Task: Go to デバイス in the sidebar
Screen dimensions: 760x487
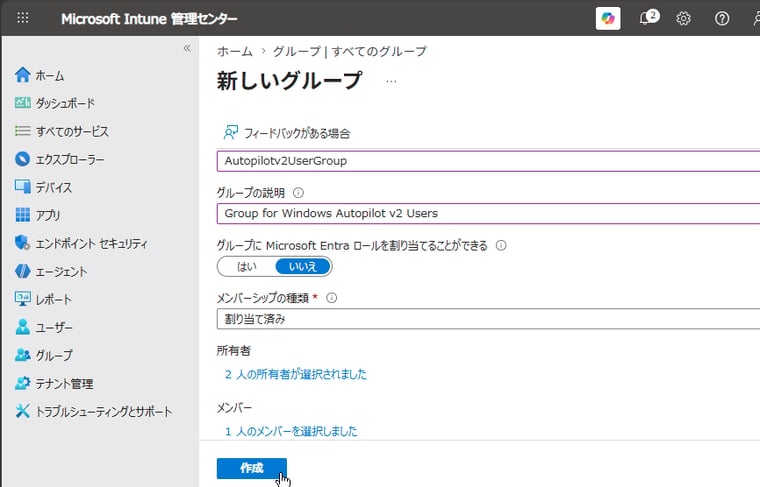Action: [x=53, y=188]
